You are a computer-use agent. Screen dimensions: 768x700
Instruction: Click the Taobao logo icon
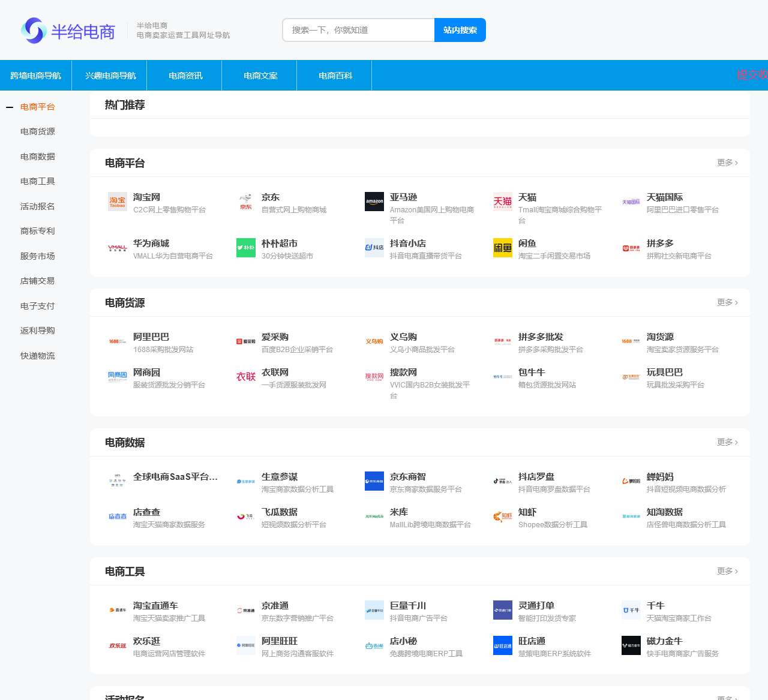click(x=118, y=202)
